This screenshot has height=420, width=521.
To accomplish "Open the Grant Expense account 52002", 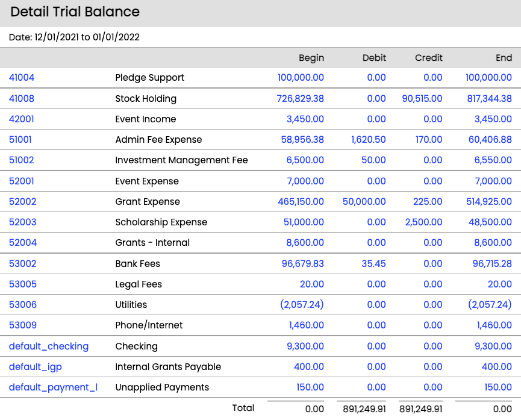I will (21, 201).
